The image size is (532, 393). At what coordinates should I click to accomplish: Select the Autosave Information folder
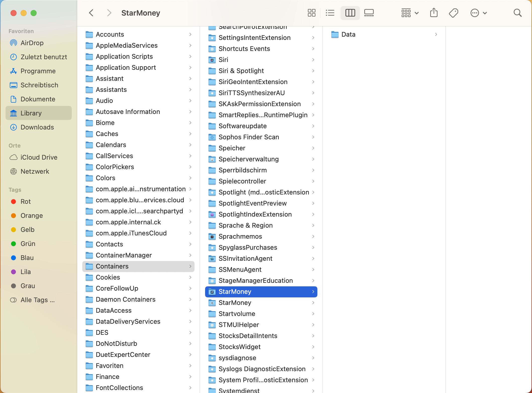138,112
